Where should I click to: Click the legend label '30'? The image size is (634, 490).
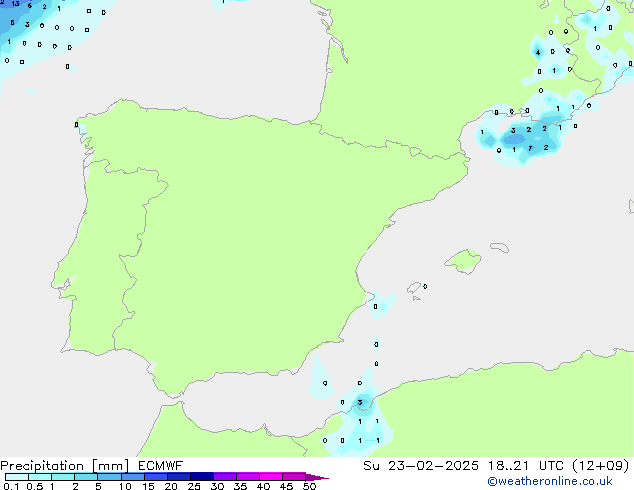217,486
